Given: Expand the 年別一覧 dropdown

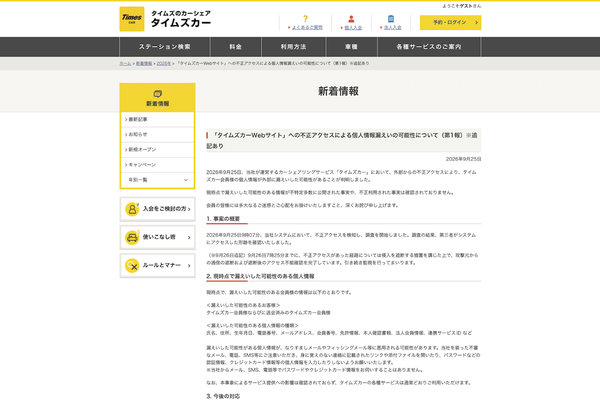Looking at the screenshot, I should [x=157, y=180].
